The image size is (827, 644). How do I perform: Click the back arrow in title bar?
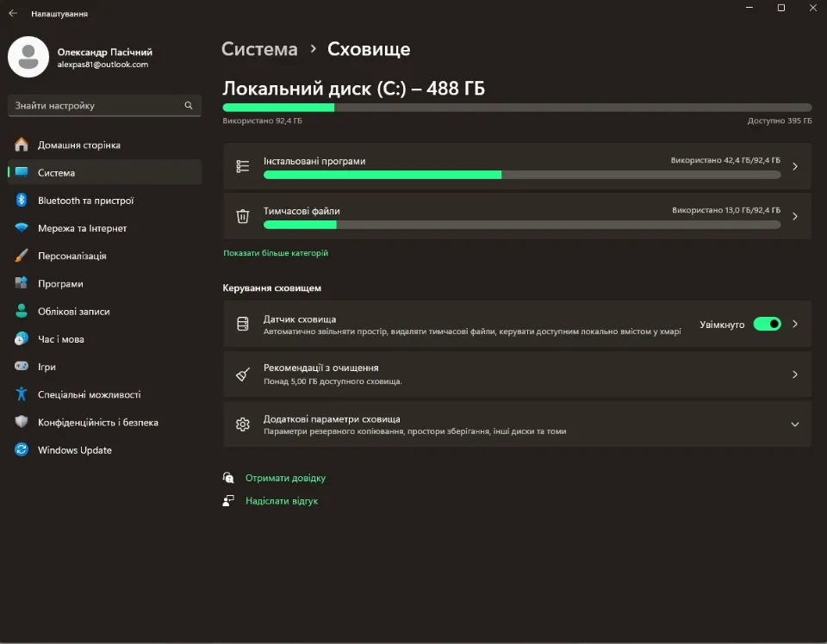coord(13,14)
